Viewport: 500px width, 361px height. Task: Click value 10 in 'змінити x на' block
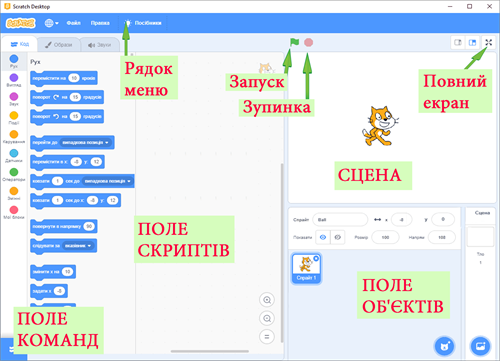click(67, 272)
